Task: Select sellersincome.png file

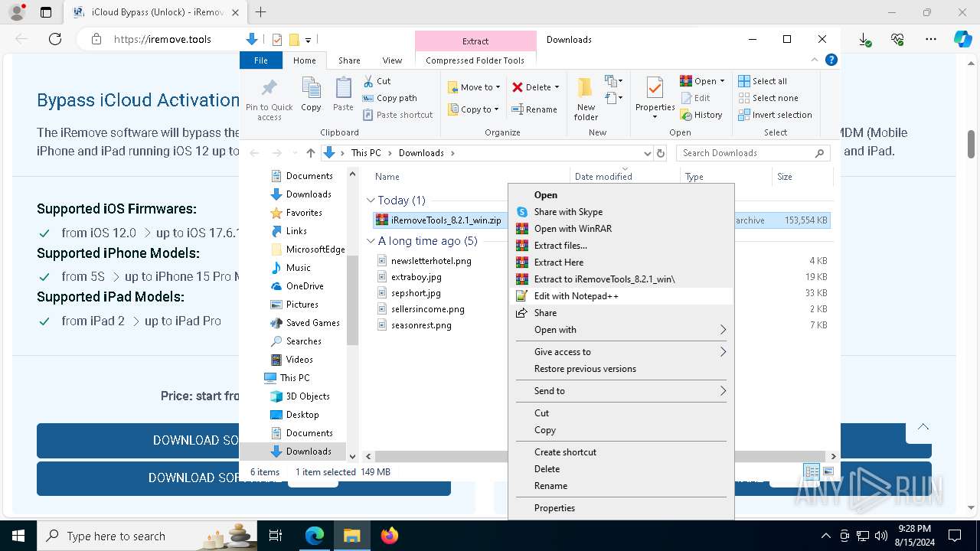Action: tap(427, 309)
